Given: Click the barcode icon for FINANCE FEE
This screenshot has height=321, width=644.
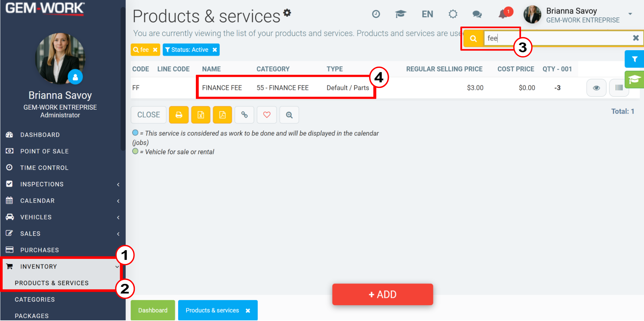Looking at the screenshot, I should (x=619, y=88).
